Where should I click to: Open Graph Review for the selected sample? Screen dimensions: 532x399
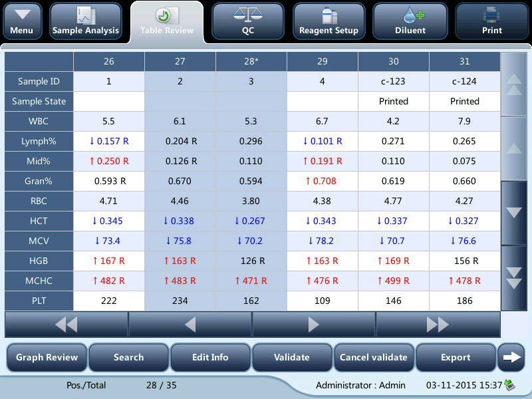[x=46, y=357]
